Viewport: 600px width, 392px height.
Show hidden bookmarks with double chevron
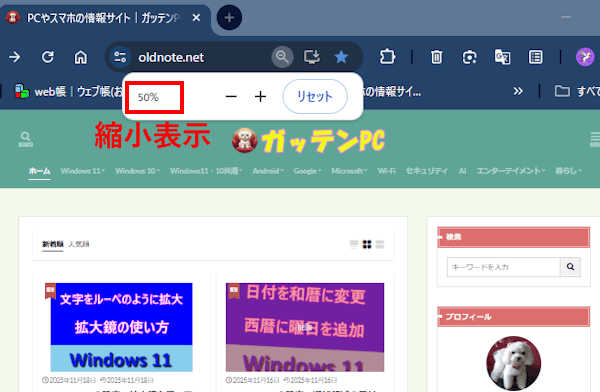518,91
